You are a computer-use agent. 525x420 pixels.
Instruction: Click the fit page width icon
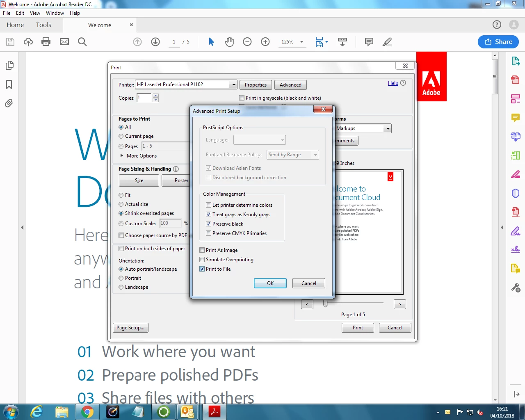coord(320,42)
